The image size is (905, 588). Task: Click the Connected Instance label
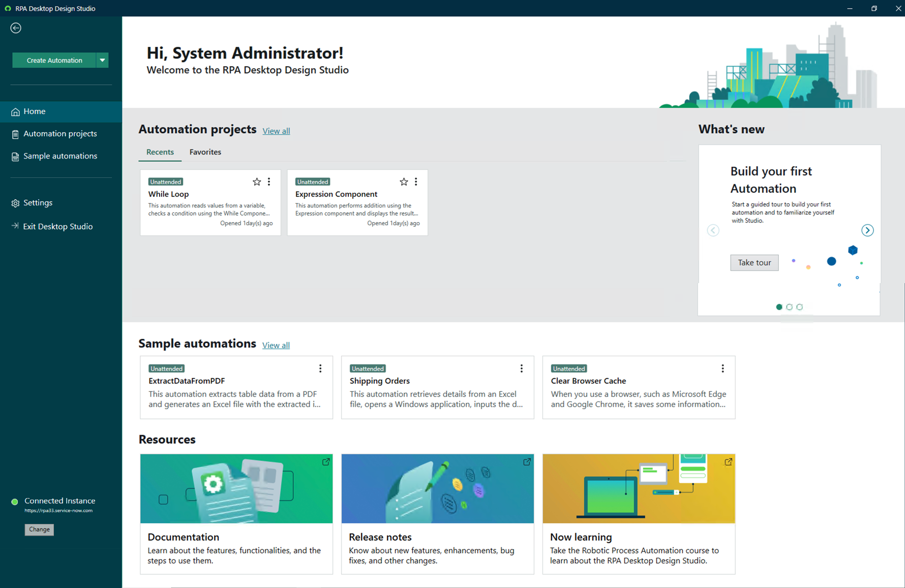(60, 501)
